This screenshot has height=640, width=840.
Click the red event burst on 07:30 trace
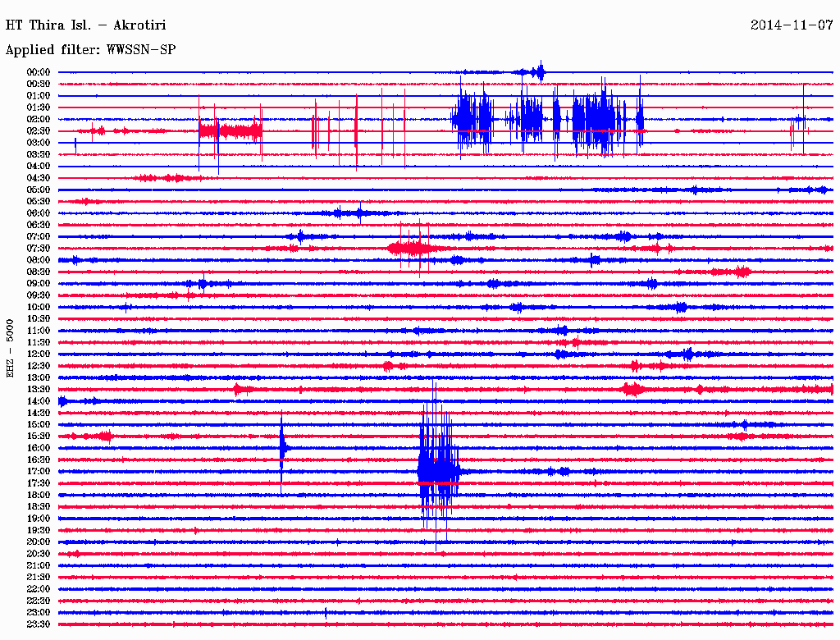[x=414, y=248]
